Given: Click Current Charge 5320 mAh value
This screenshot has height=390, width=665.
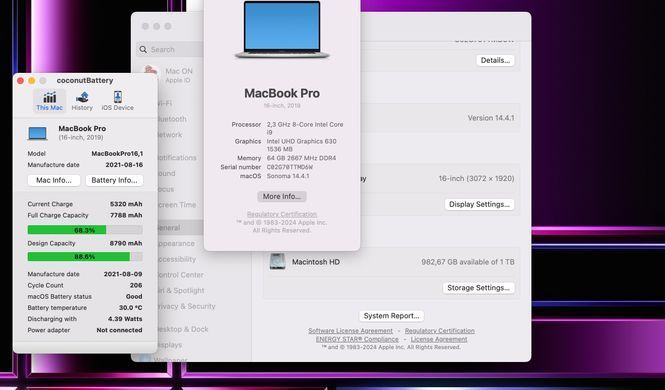Looking at the screenshot, I should (x=126, y=204).
